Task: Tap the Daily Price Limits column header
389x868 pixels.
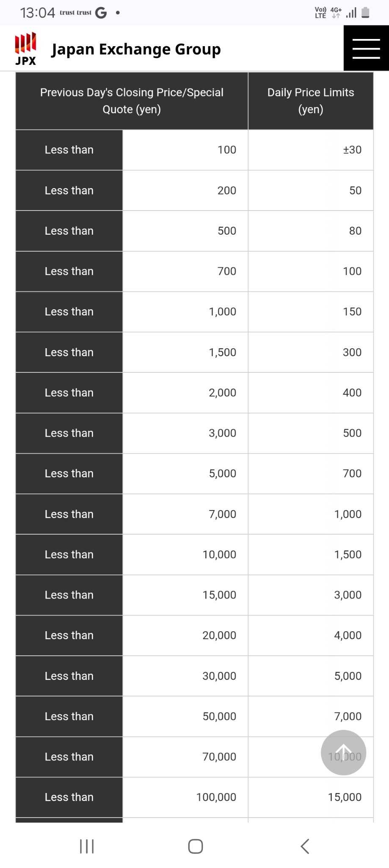Action: click(x=310, y=101)
